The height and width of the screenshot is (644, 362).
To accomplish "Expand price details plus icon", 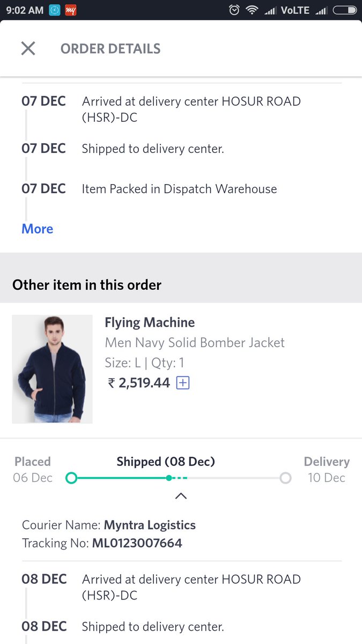I will point(183,383).
